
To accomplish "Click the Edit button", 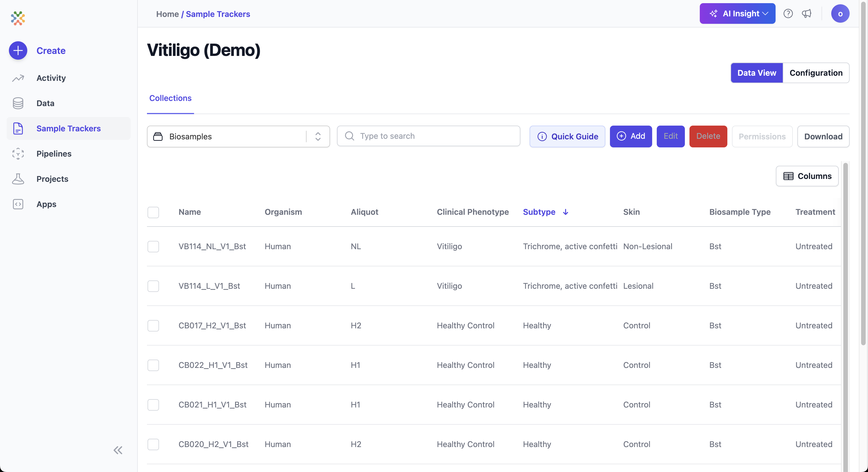I will point(671,136).
